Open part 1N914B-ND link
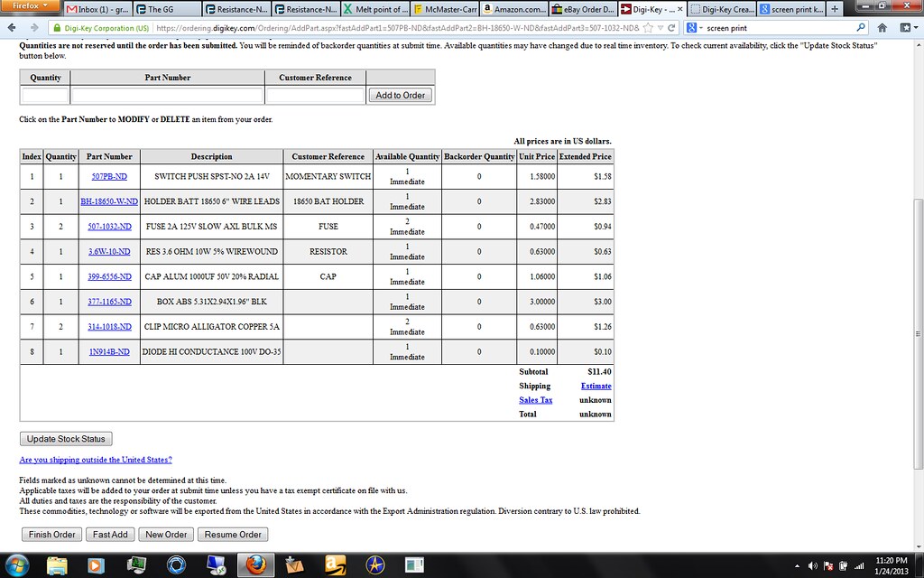This screenshot has height=578, width=924. 109,351
